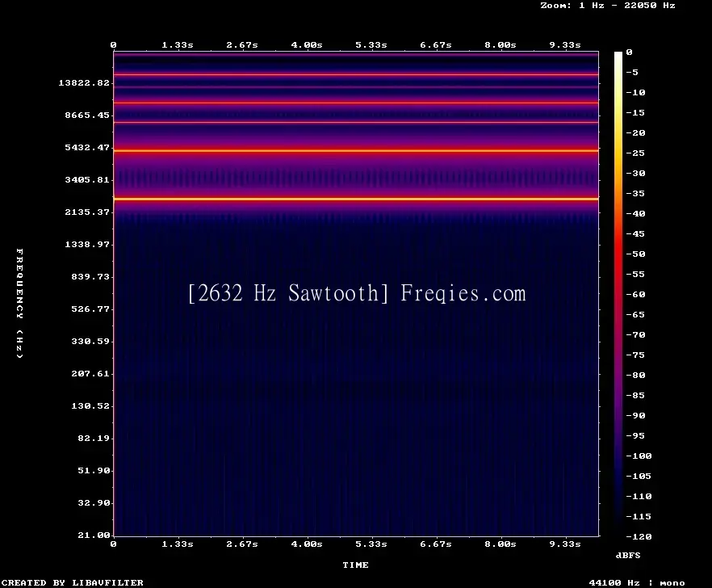This screenshot has height=588, width=712.
Task: Select the 330.59 frequency axis label
Action: point(90,341)
